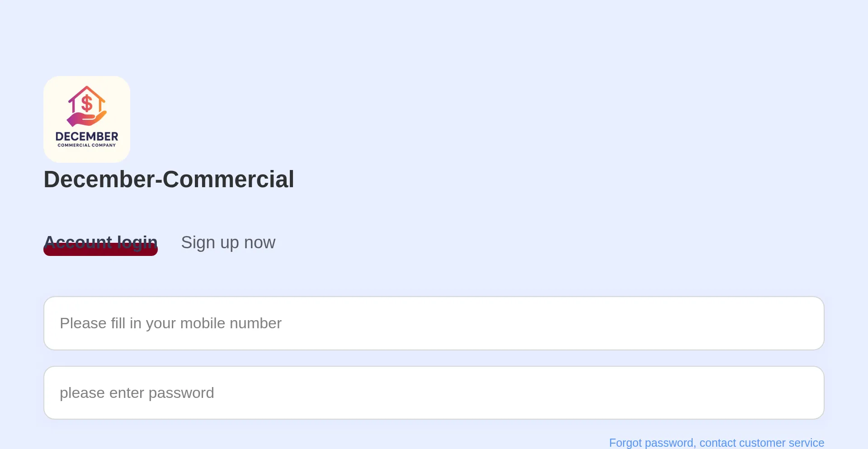Click the December-Commercial page heading

pos(169,180)
